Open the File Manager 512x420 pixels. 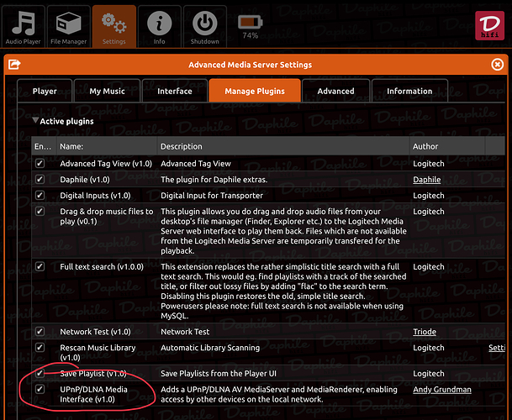(x=69, y=27)
